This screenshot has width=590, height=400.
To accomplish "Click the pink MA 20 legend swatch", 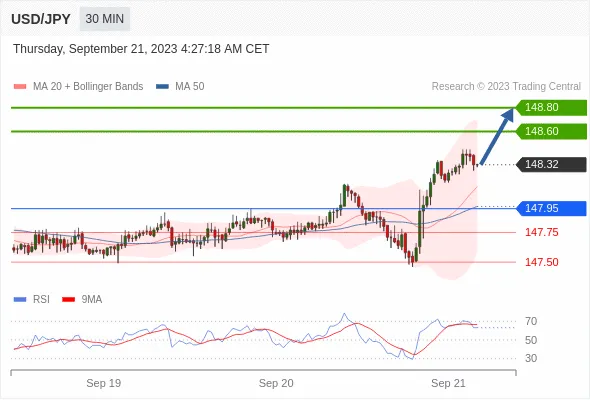I will (20, 87).
